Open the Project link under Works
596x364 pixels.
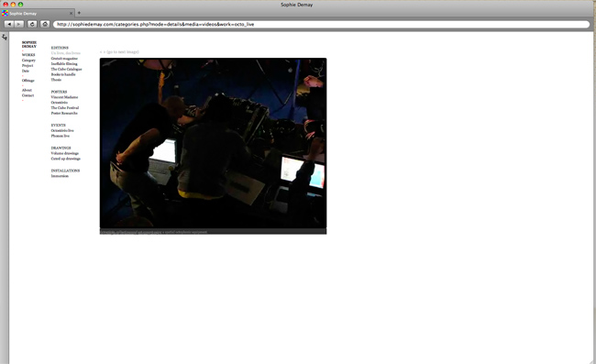pos(28,66)
